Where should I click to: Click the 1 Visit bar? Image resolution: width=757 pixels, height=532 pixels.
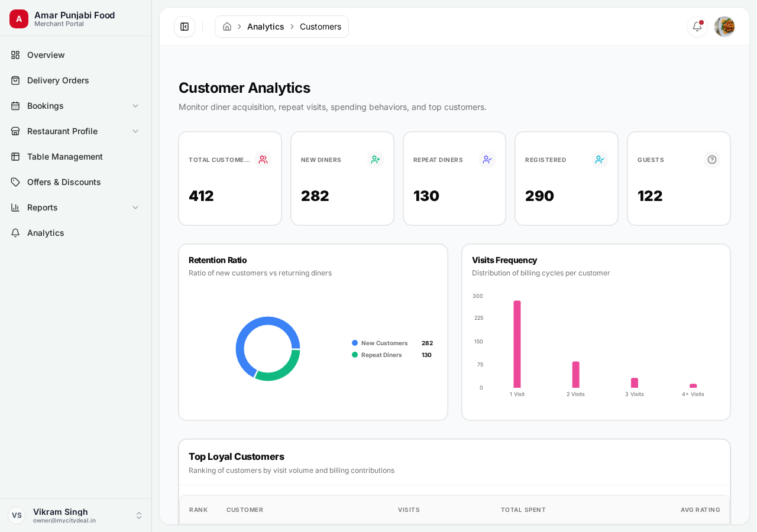click(517, 344)
